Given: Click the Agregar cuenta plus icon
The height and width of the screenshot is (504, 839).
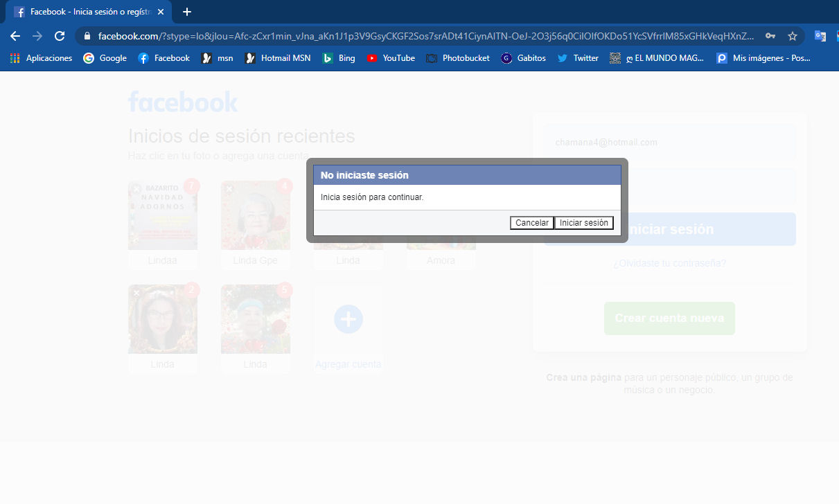Looking at the screenshot, I should (348, 319).
